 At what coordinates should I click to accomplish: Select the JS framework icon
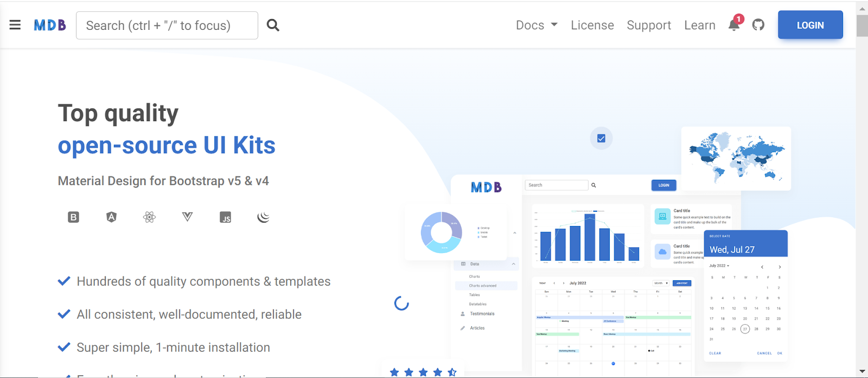coord(225,217)
